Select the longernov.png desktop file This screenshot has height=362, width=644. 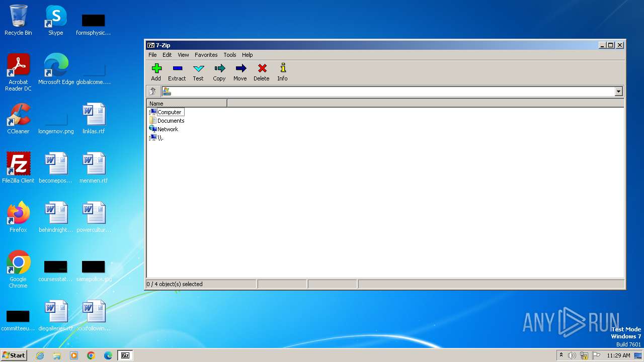pos(56,122)
